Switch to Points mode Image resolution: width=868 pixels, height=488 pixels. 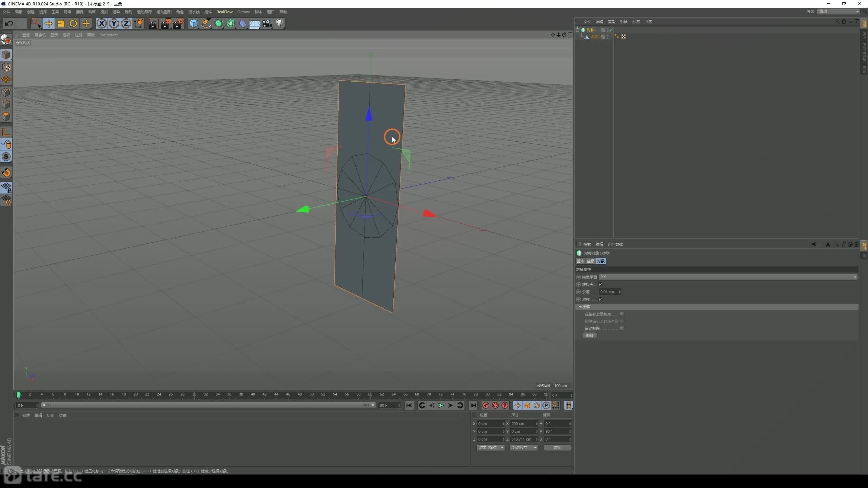(6, 92)
